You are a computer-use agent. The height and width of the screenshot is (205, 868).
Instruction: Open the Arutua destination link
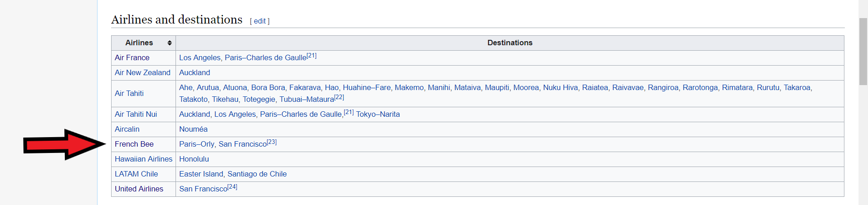pos(208,87)
